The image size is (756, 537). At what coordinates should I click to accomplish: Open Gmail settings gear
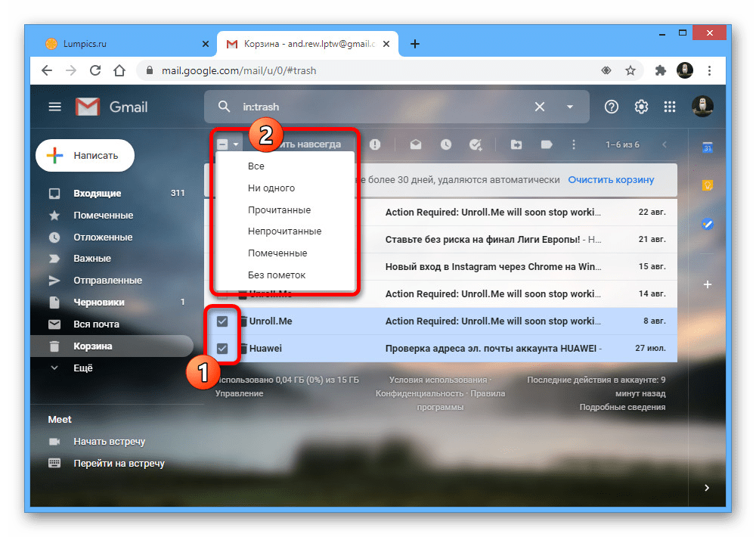[641, 107]
